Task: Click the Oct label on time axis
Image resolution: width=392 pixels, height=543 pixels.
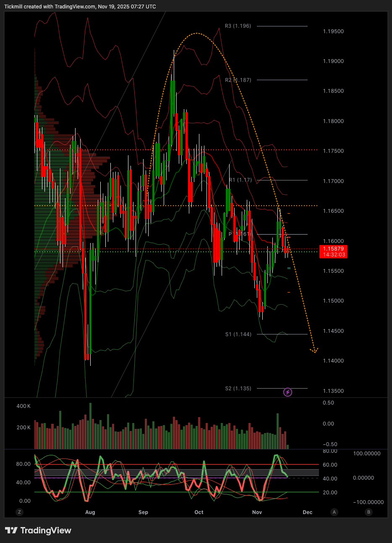Action: coord(199,512)
